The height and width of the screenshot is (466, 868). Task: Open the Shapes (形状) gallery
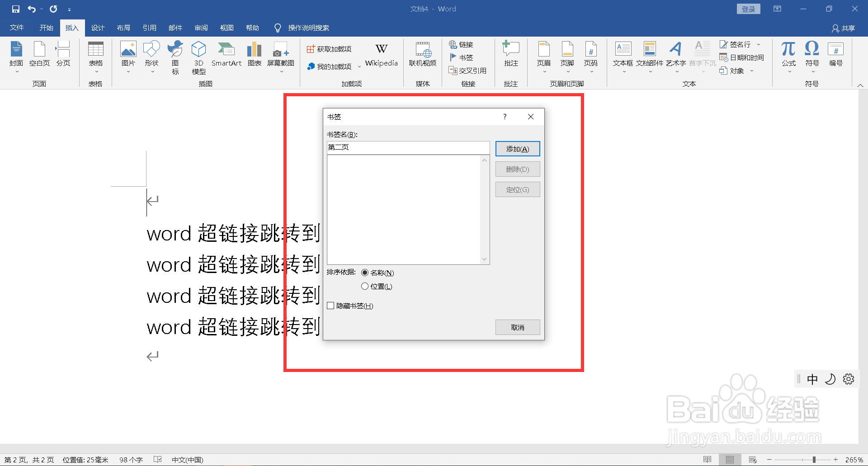coord(152,57)
